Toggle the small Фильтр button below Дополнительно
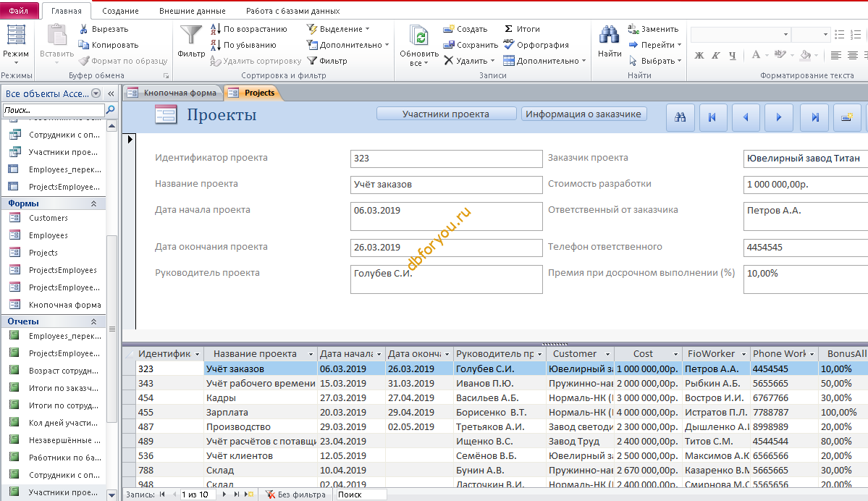868x501 pixels. (327, 61)
